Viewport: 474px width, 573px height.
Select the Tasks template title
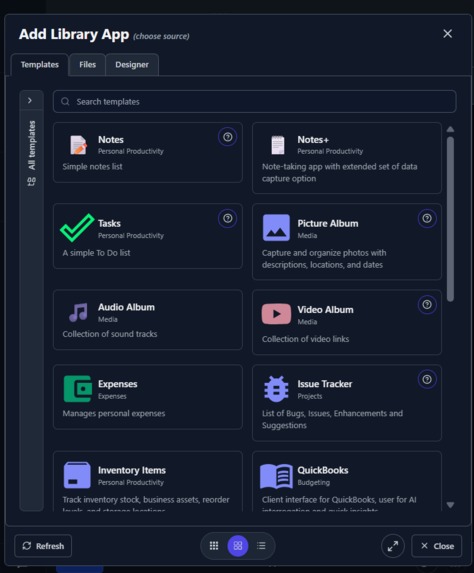109,223
